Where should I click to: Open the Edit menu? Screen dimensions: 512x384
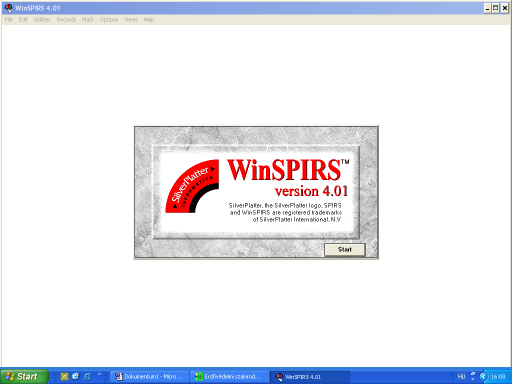[x=23, y=20]
